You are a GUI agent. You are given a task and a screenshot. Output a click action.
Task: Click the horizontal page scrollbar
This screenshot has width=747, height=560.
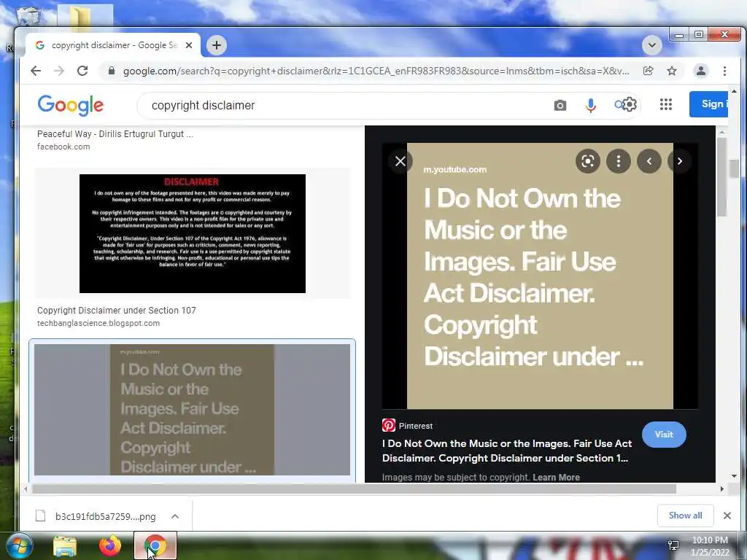[354, 489]
